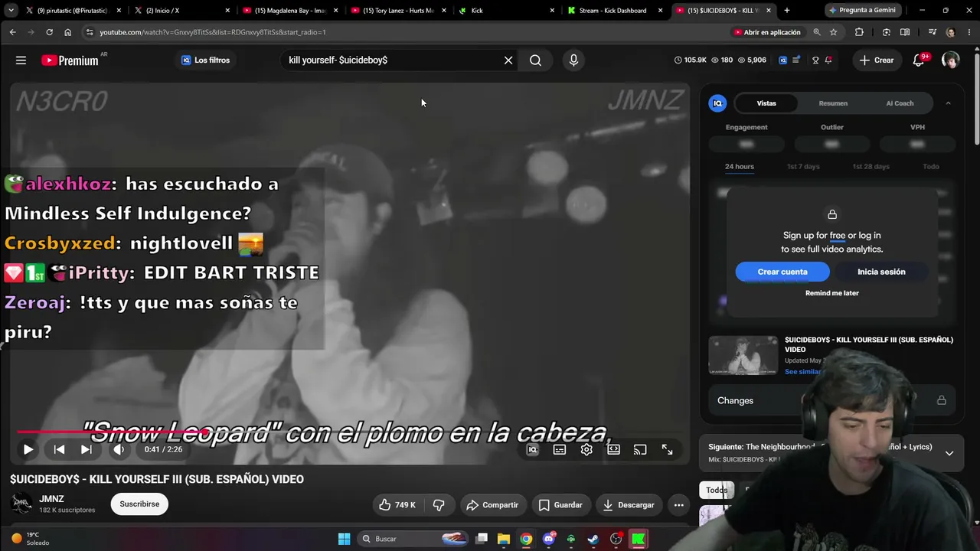Enter fullscreen video mode
The height and width of the screenshot is (551, 980).
pos(668,450)
